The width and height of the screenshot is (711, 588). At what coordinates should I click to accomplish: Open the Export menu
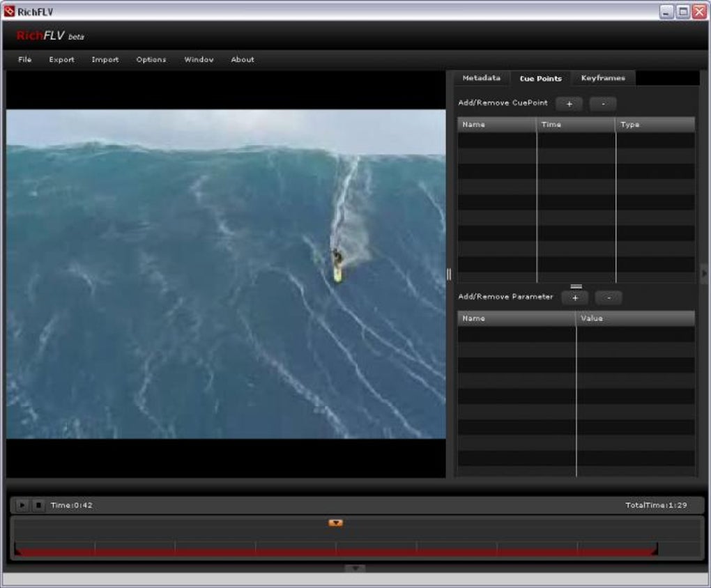click(61, 59)
